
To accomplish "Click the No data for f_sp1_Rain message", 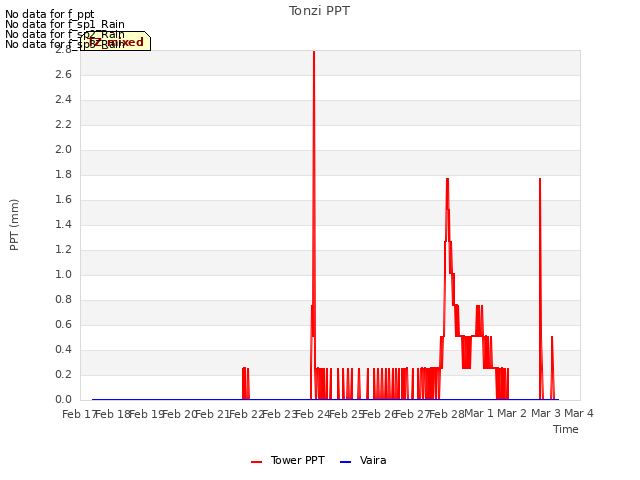I will tap(64, 24).
